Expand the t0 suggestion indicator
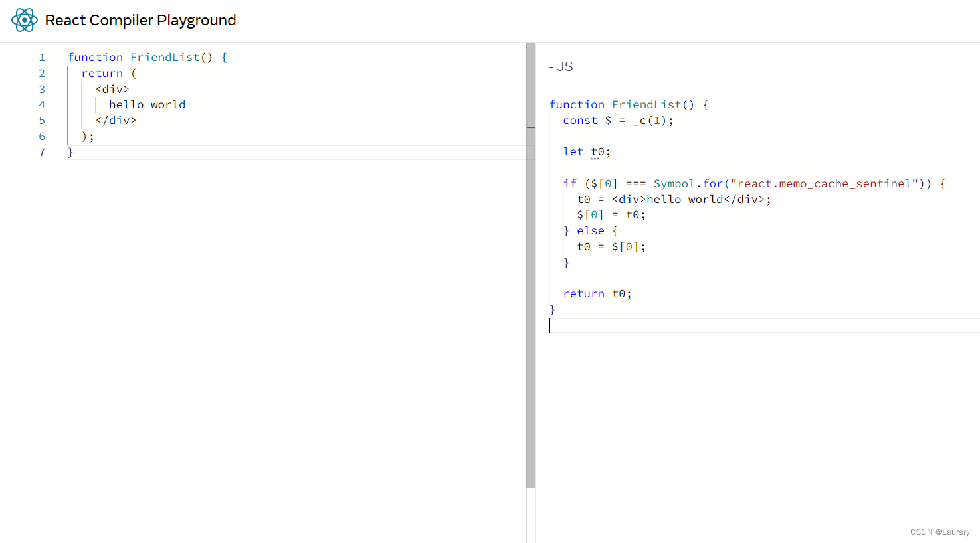This screenshot has width=980, height=543. pyautogui.click(x=596, y=158)
